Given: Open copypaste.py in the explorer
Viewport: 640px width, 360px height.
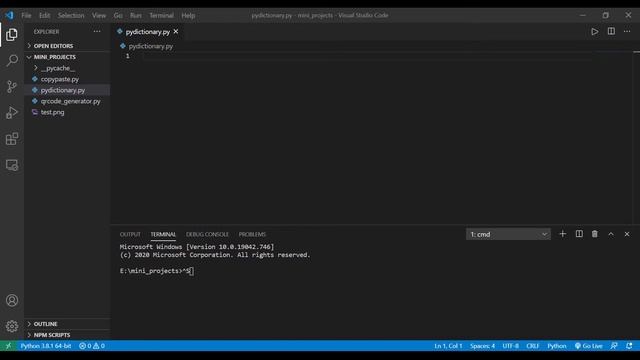Looking at the screenshot, I should (67, 79).
